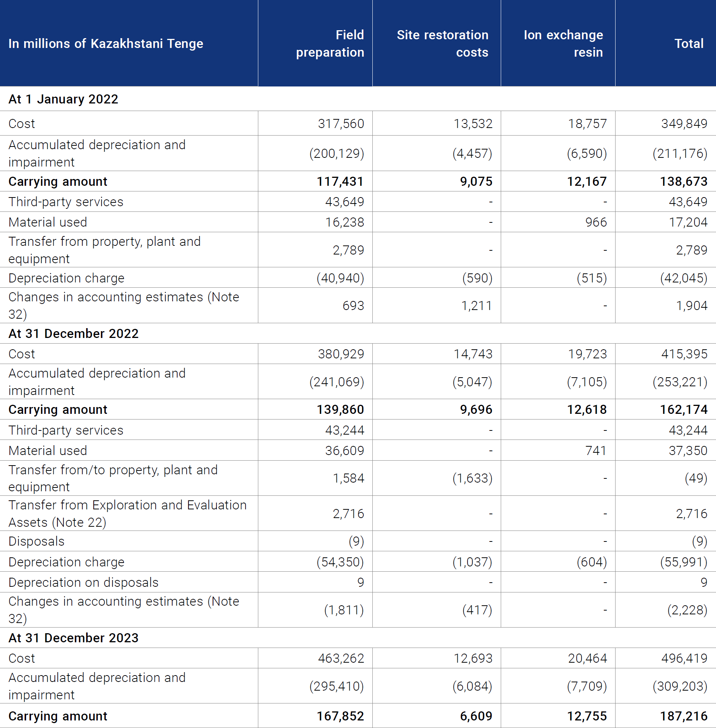Click the final carrying amount total 187,216
716x728 pixels.
[x=684, y=716]
